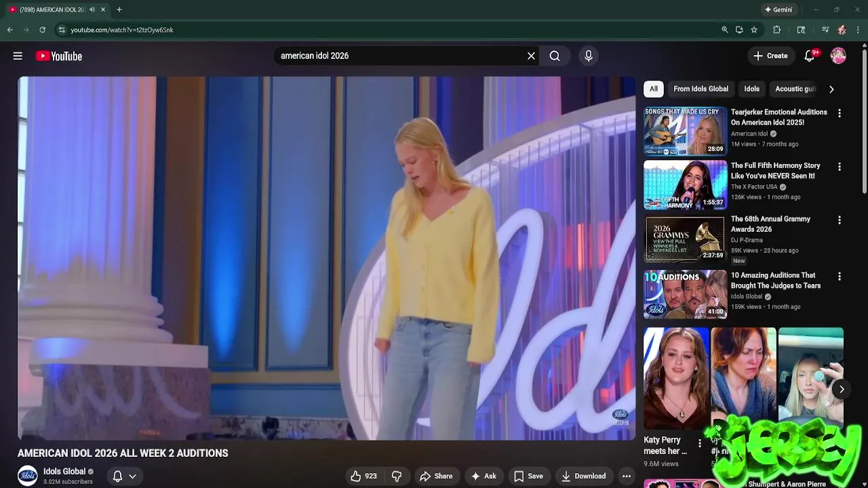Select the 'From Idols Global' chip

point(701,89)
